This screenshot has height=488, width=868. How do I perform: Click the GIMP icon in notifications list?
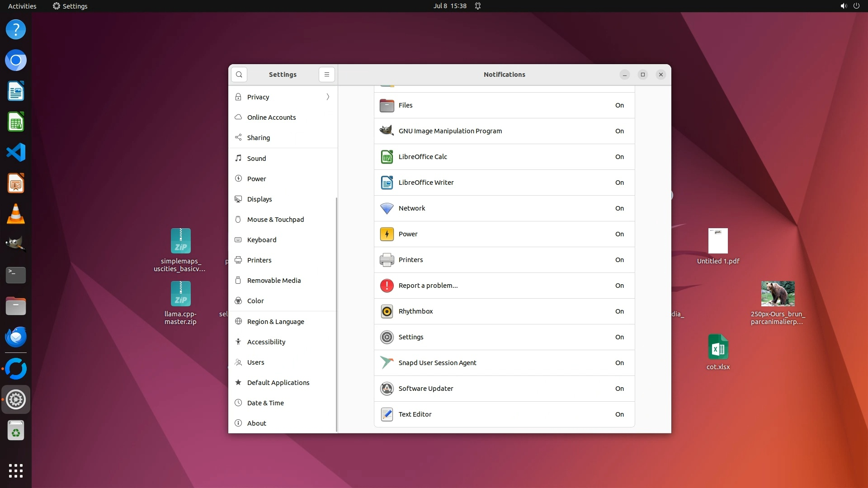point(387,131)
